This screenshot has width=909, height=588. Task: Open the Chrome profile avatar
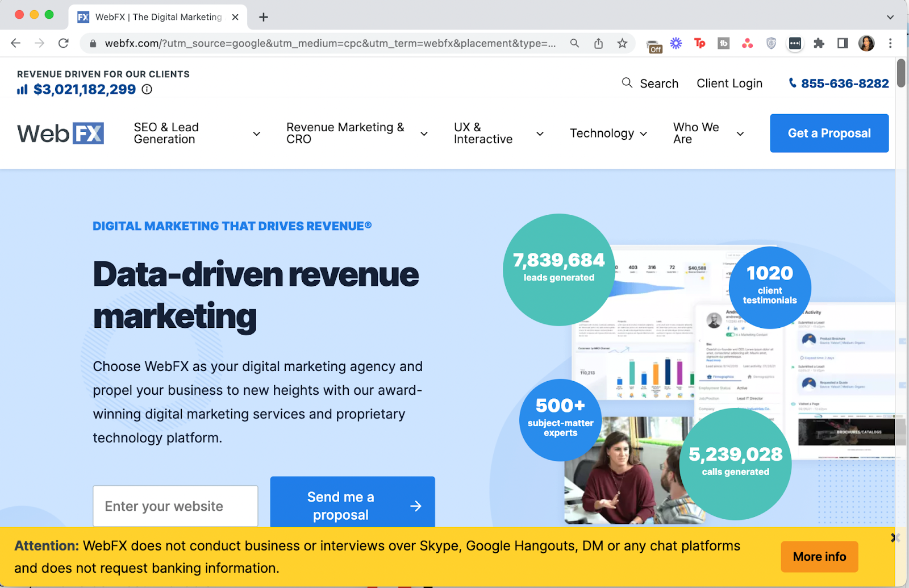pos(866,43)
